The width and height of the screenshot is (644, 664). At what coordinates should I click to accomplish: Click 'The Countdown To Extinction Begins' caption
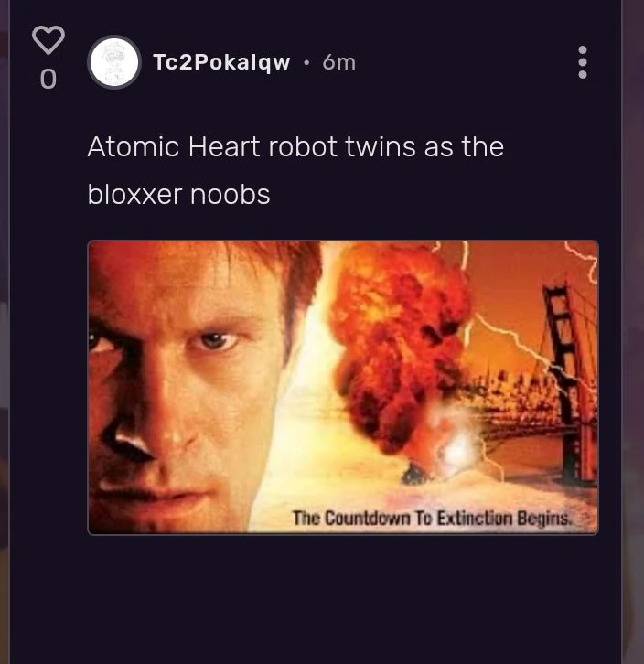432,518
